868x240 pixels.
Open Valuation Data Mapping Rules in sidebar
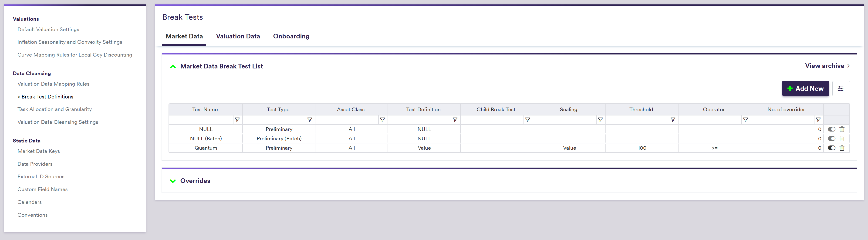tap(53, 84)
